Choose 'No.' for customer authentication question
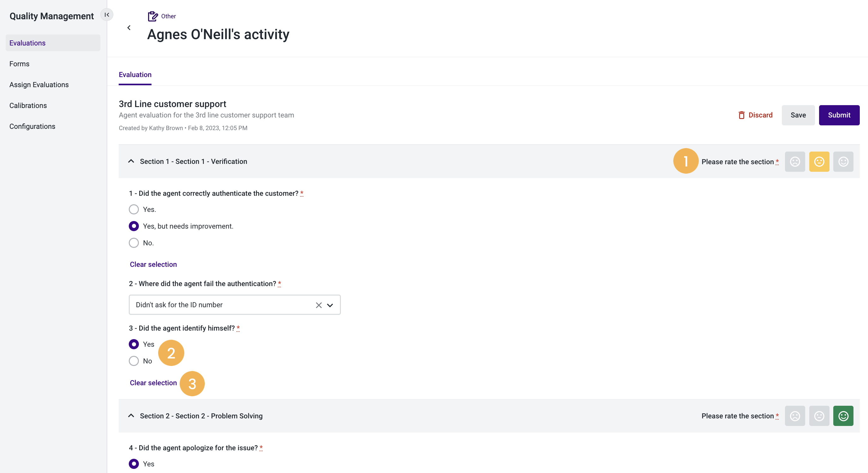Image resolution: width=868 pixels, height=473 pixels. (134, 243)
